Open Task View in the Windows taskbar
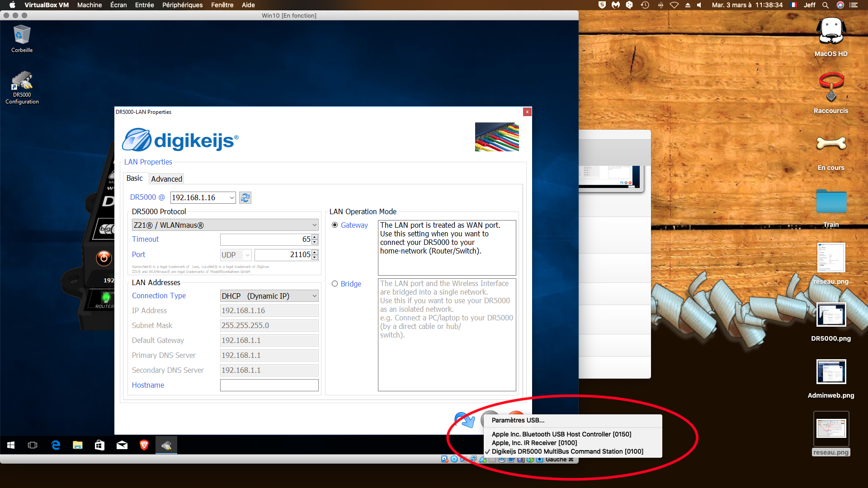The height and width of the screenshot is (488, 868). (33, 446)
